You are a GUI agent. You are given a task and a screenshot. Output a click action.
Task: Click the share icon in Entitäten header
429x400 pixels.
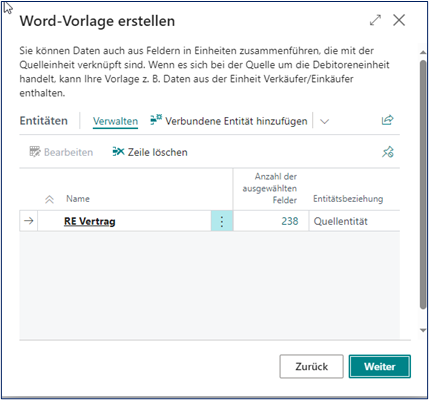(x=388, y=120)
